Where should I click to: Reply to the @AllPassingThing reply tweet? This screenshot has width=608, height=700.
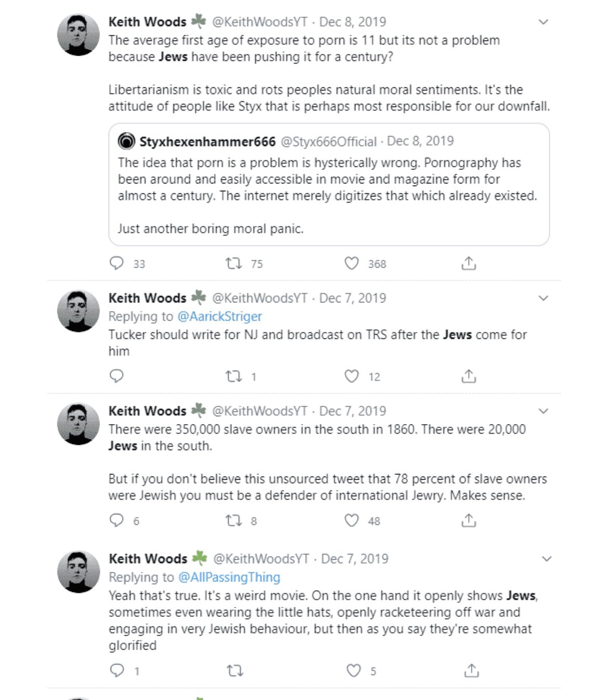click(117, 670)
